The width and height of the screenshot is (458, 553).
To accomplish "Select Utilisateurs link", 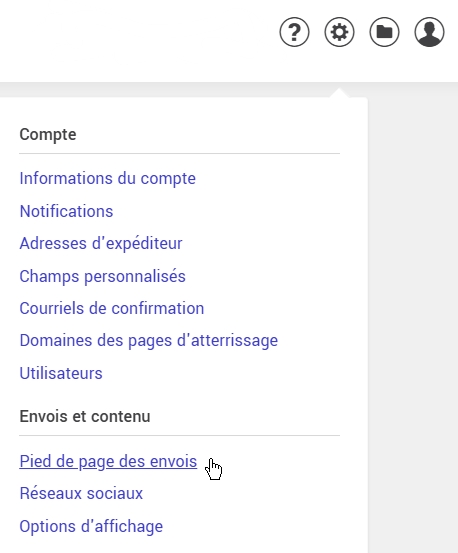I will (x=61, y=373).
